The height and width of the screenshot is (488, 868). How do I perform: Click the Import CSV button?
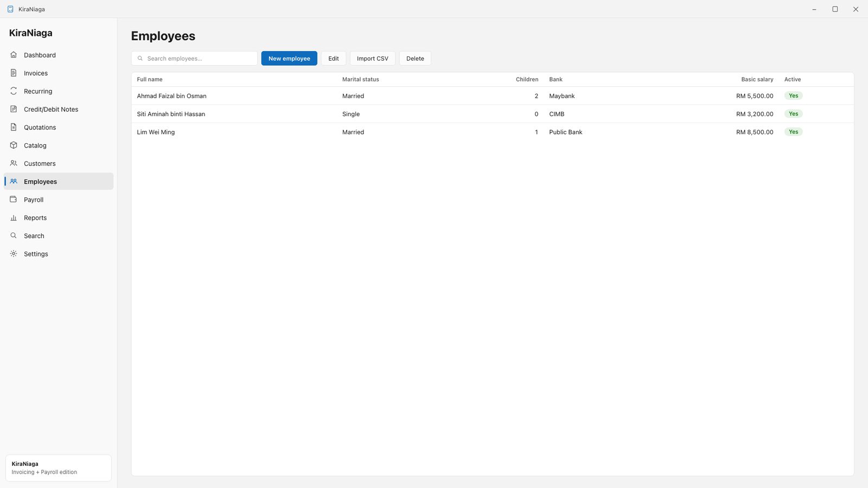coord(373,59)
